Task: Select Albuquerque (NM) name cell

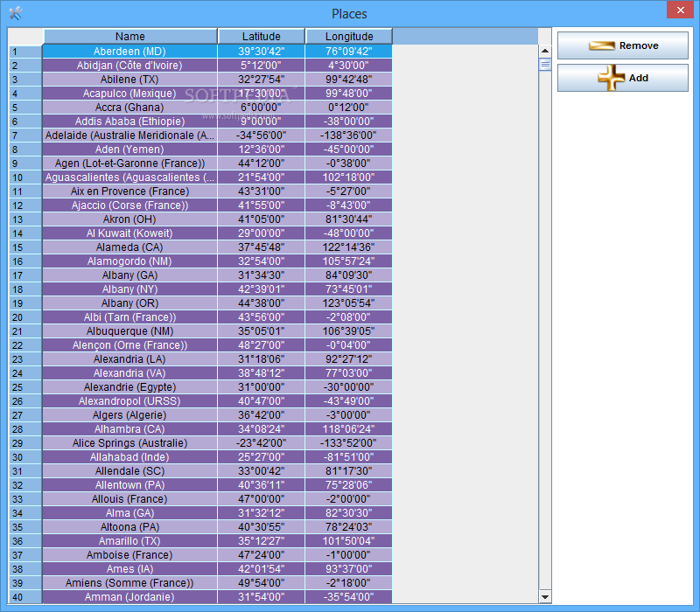Action: [x=129, y=331]
